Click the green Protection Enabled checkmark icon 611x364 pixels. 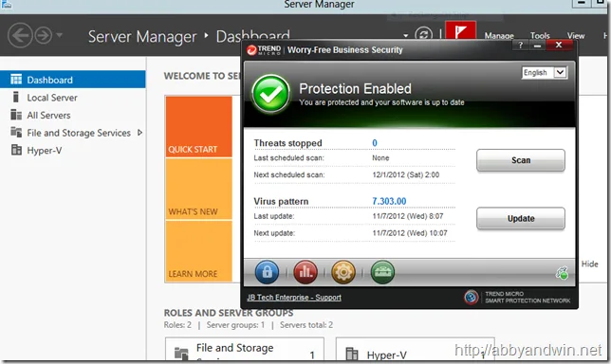pyautogui.click(x=270, y=94)
